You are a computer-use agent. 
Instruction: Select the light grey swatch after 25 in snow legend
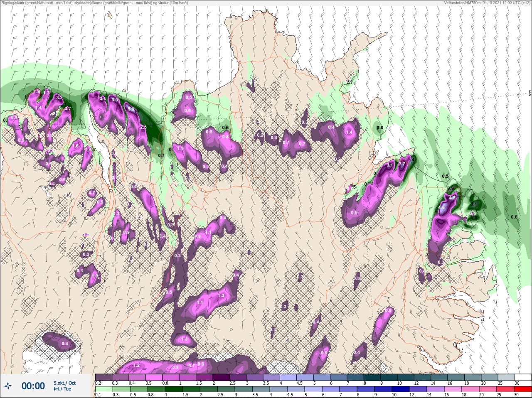pyautogui.click(x=507, y=378)
